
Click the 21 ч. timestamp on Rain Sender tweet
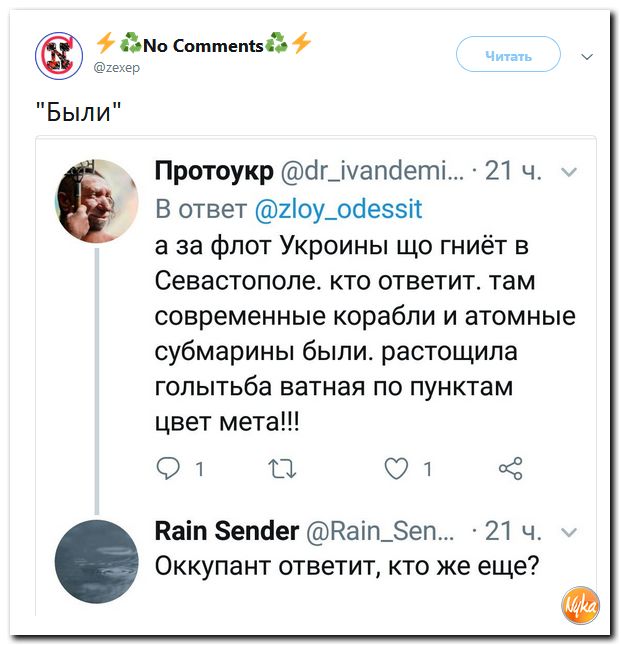[513, 531]
